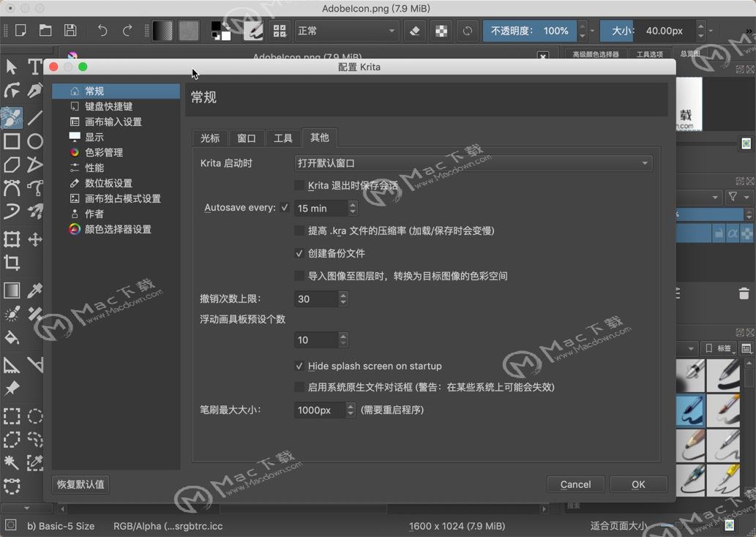Open Performance settings page
Image resolution: width=756 pixels, height=537 pixels.
click(116, 168)
